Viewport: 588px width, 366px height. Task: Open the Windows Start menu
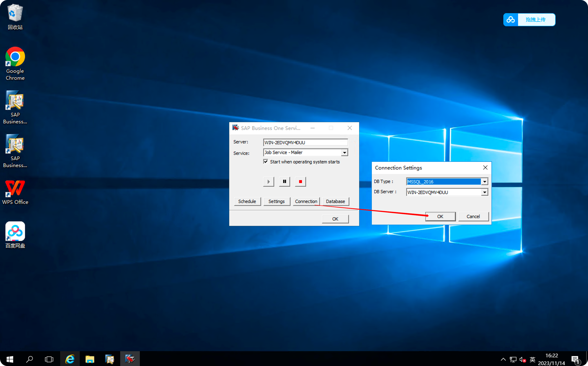click(10, 359)
